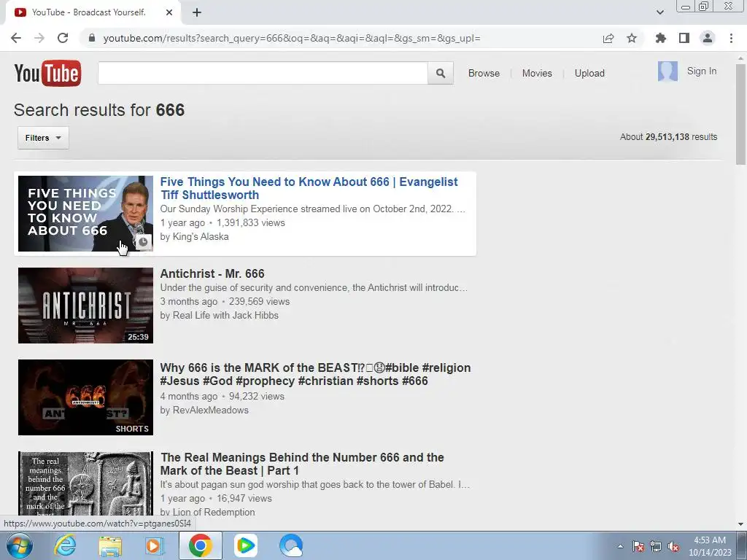Open the Movies menu item
The height and width of the screenshot is (560, 747).
point(537,74)
